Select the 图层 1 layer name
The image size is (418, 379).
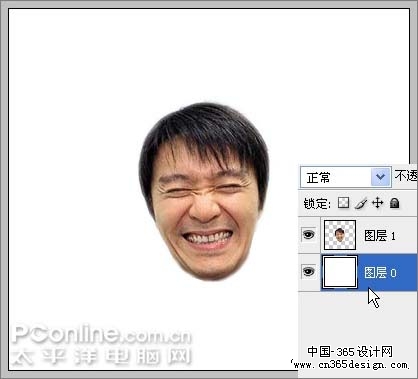pyautogui.click(x=380, y=236)
